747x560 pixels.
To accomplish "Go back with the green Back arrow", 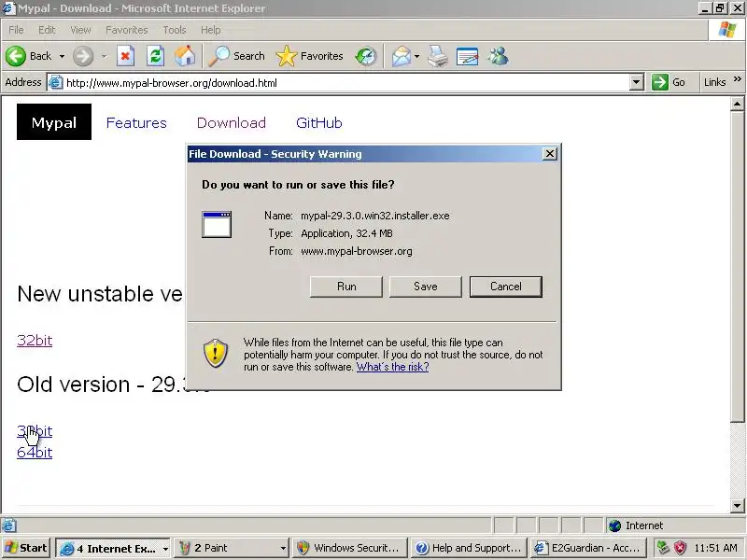I will 28,56.
